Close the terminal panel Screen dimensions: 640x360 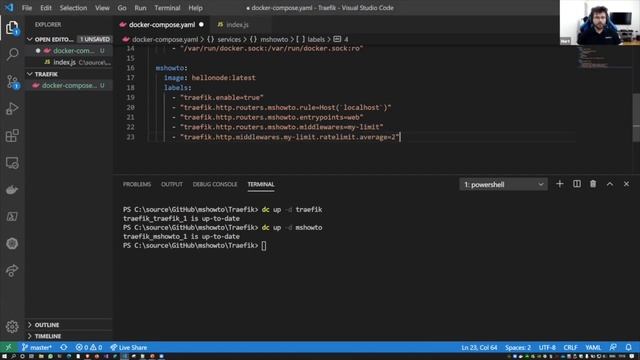pos(627,184)
